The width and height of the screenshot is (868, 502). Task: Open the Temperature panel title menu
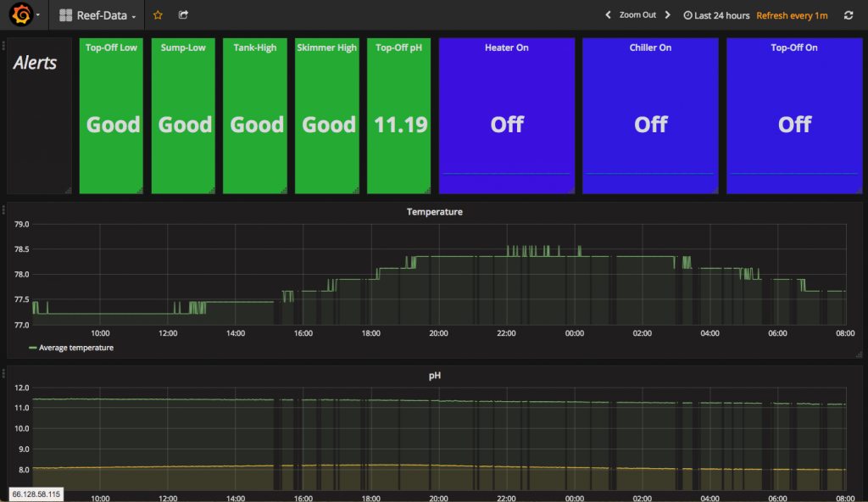pos(434,212)
